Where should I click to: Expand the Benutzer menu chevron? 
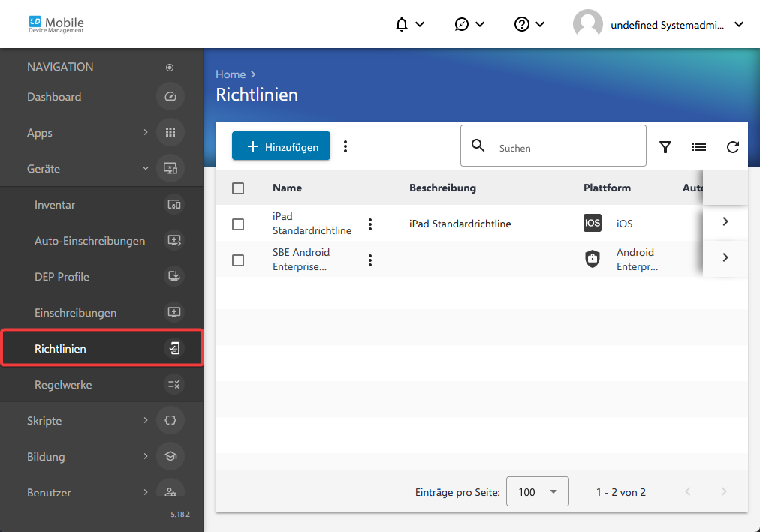tap(146, 491)
